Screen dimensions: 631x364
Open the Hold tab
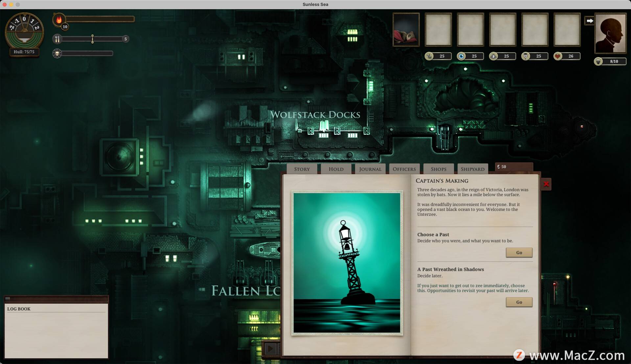[336, 169]
